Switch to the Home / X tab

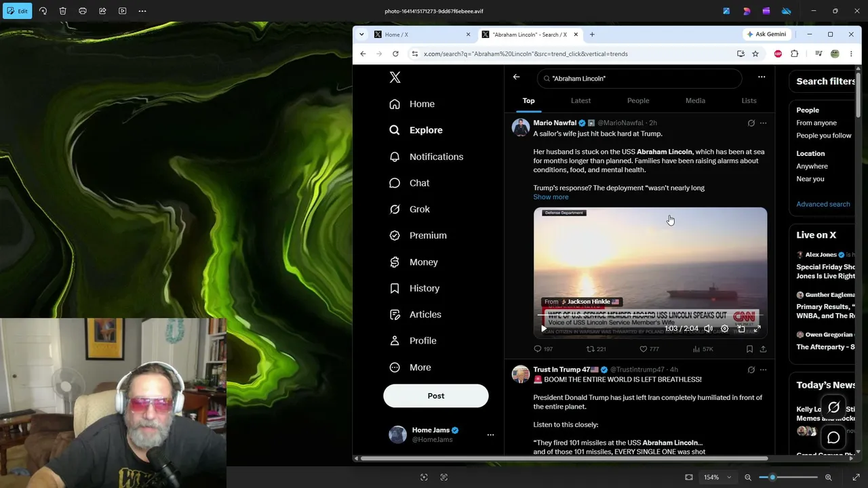tap(422, 35)
